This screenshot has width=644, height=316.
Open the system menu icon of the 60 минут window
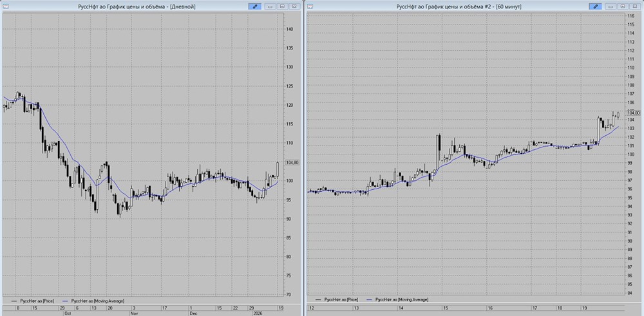[310, 6]
